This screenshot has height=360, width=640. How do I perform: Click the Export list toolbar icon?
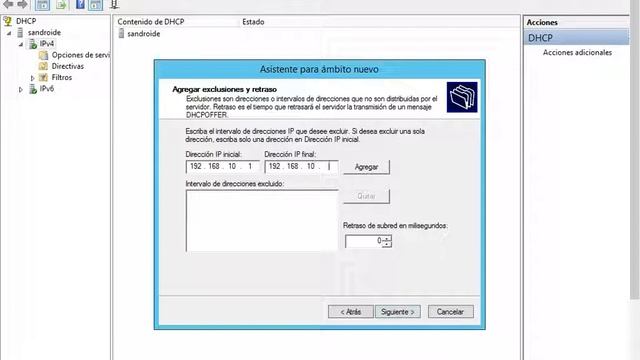(61, 5)
